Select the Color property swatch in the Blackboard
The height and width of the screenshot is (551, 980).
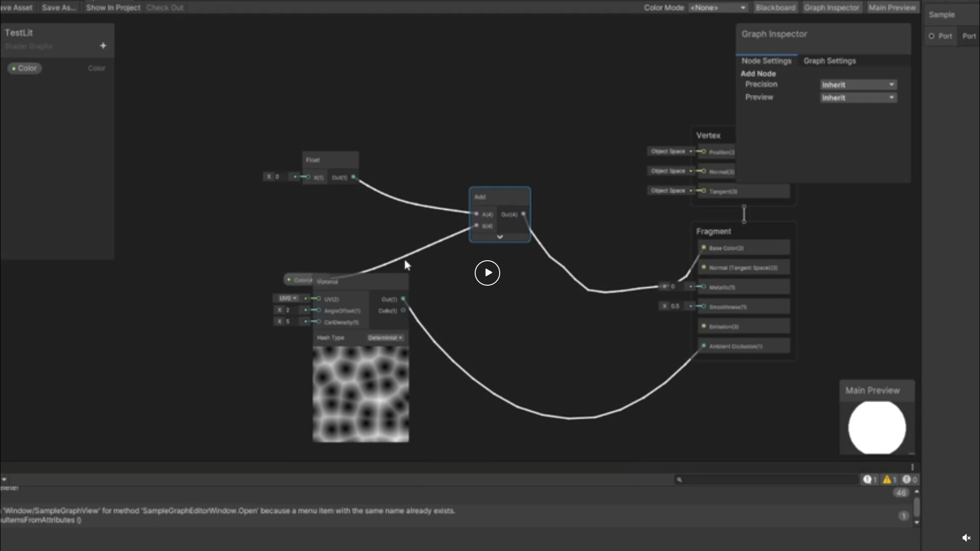(24, 68)
